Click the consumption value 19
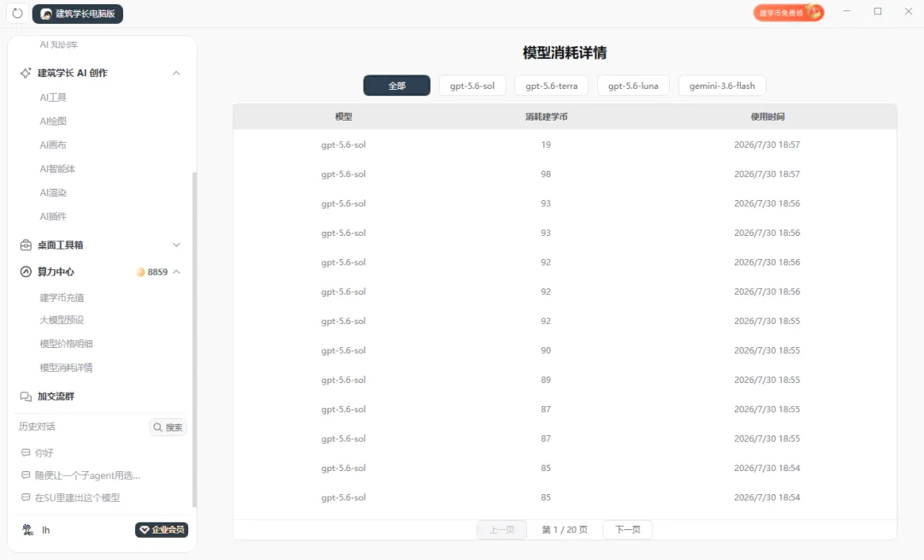924x560 pixels. tap(546, 144)
